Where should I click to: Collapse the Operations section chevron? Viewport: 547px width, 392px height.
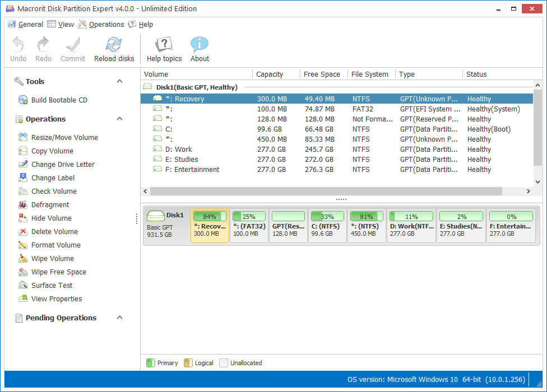click(120, 119)
